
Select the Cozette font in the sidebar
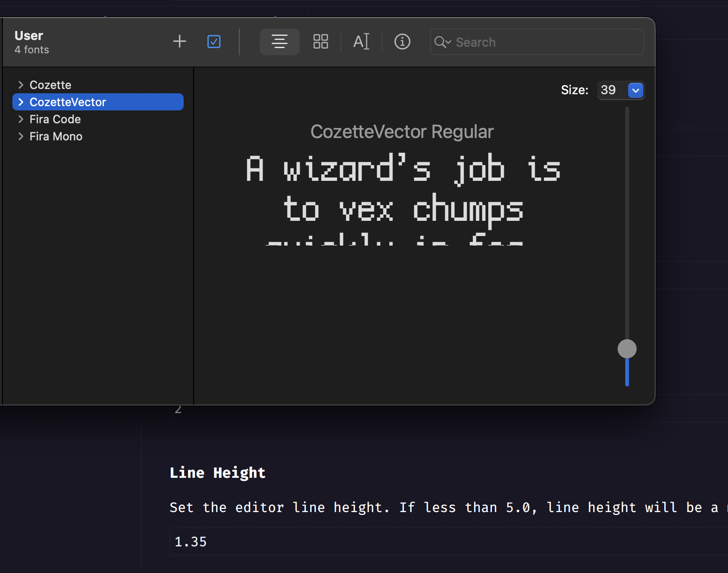(50, 84)
